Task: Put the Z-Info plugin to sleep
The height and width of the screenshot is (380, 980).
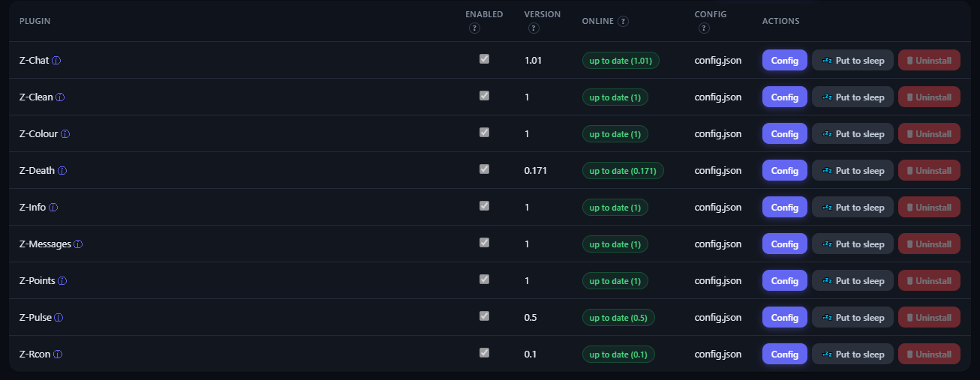Action: point(852,208)
